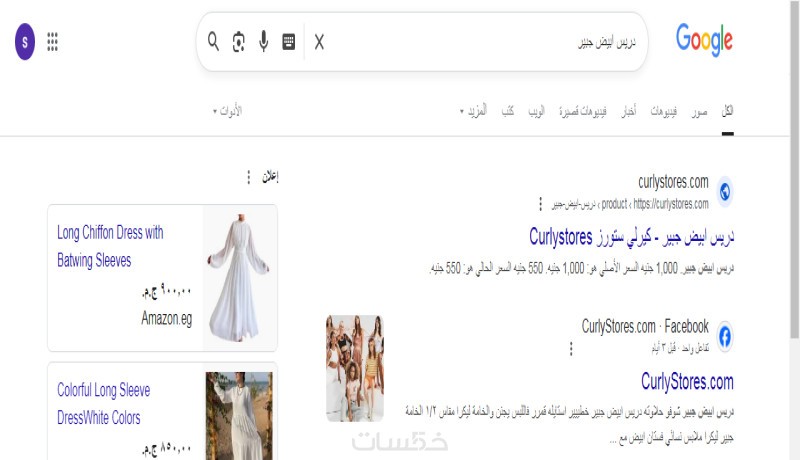800x460 pixels.
Task: Click the search magnifier icon
Action: coord(213,41)
